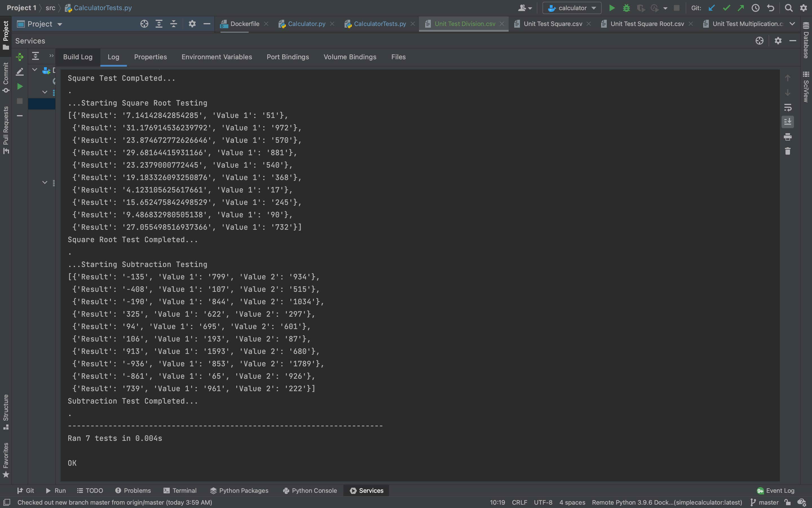Viewport: 812px width, 508px height.
Task: Open IDE settings gear in top toolbar
Action: (x=803, y=8)
